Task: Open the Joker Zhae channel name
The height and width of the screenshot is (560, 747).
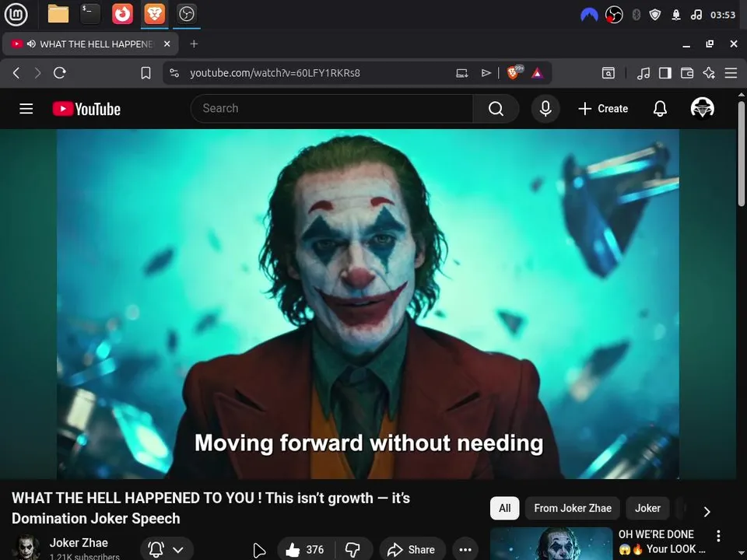Action: (x=79, y=542)
